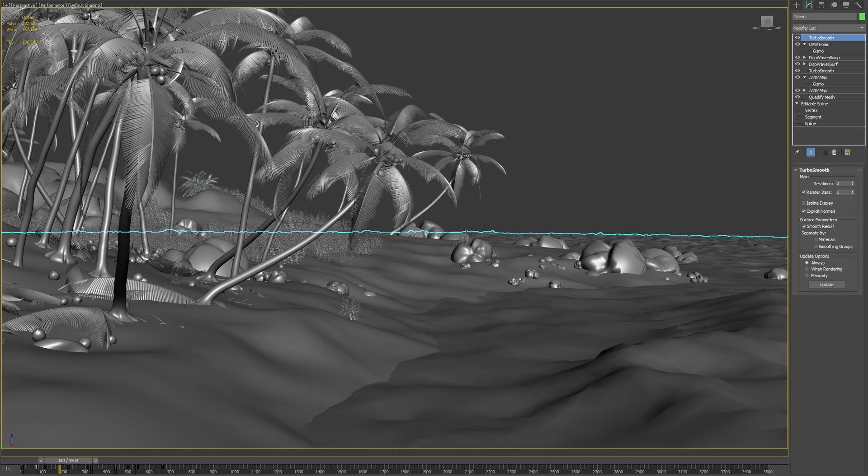The height and width of the screenshot is (476, 868).
Task: Collapse the UVW Foam modifier tree
Action: pyautogui.click(x=804, y=44)
